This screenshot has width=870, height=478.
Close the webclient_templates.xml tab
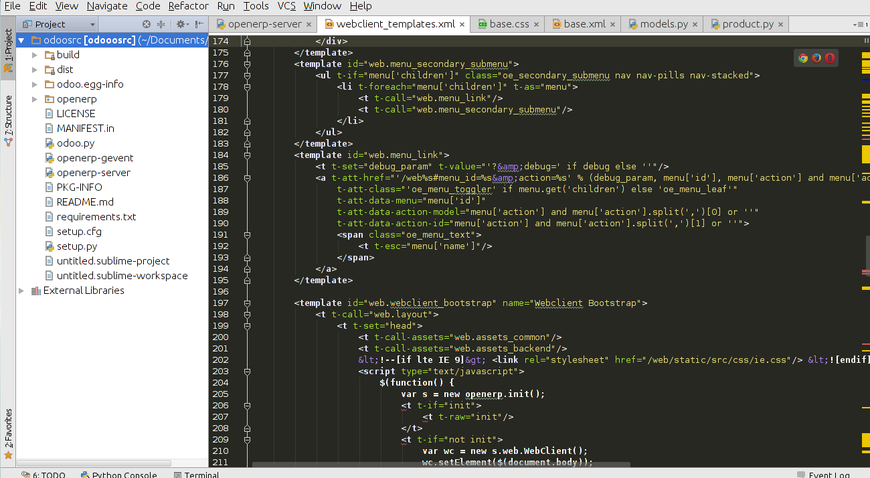pyautogui.click(x=462, y=24)
